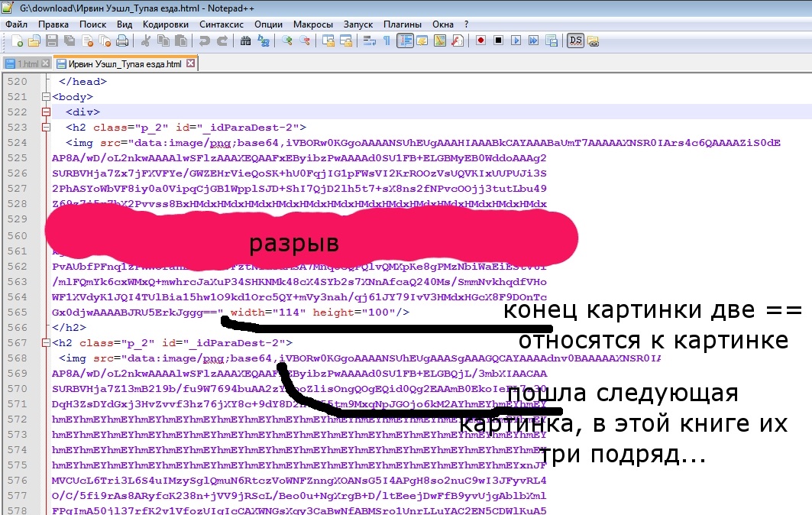Screen dimensions: 812x515
Task: Open the Плагины menu
Action: click(x=402, y=24)
